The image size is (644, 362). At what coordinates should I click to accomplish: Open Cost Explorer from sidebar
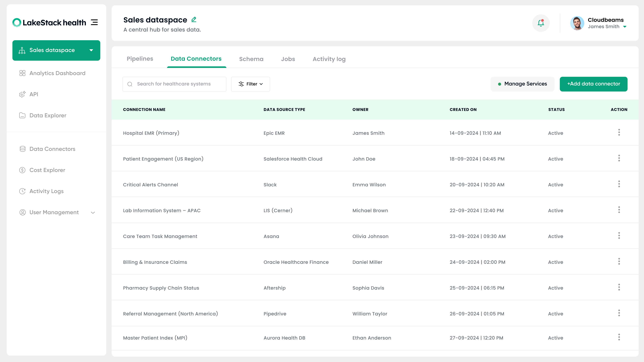[47, 170]
